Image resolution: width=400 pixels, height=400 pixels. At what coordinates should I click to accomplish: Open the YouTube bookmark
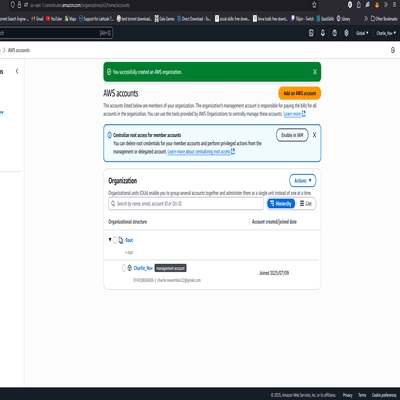click(54, 19)
